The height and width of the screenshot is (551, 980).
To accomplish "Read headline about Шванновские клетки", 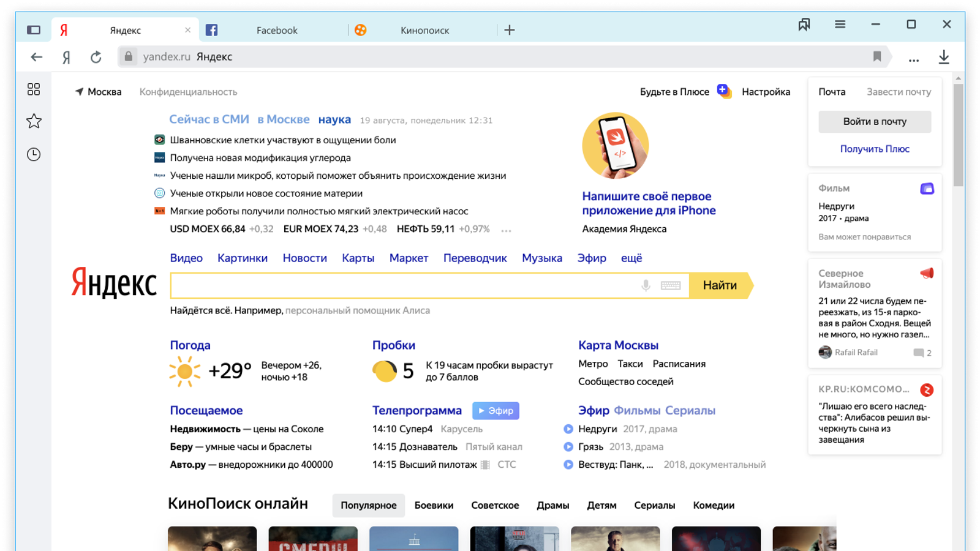I will 283,140.
